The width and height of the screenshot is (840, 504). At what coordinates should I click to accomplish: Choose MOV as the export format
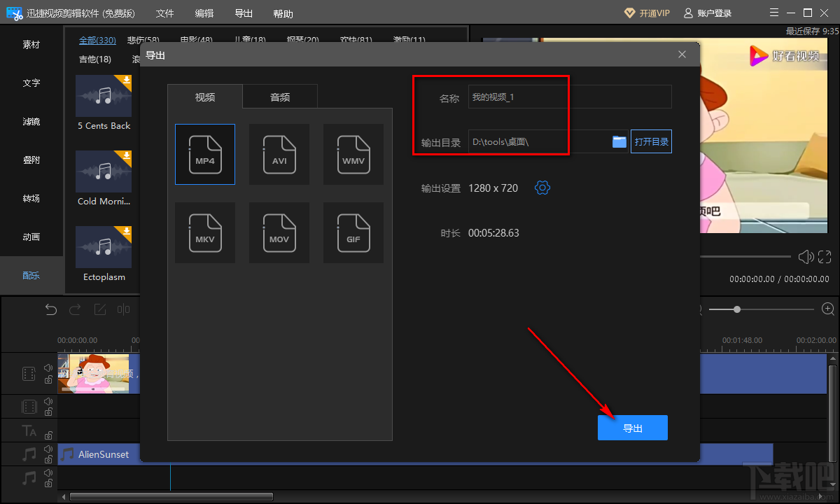pyautogui.click(x=279, y=232)
